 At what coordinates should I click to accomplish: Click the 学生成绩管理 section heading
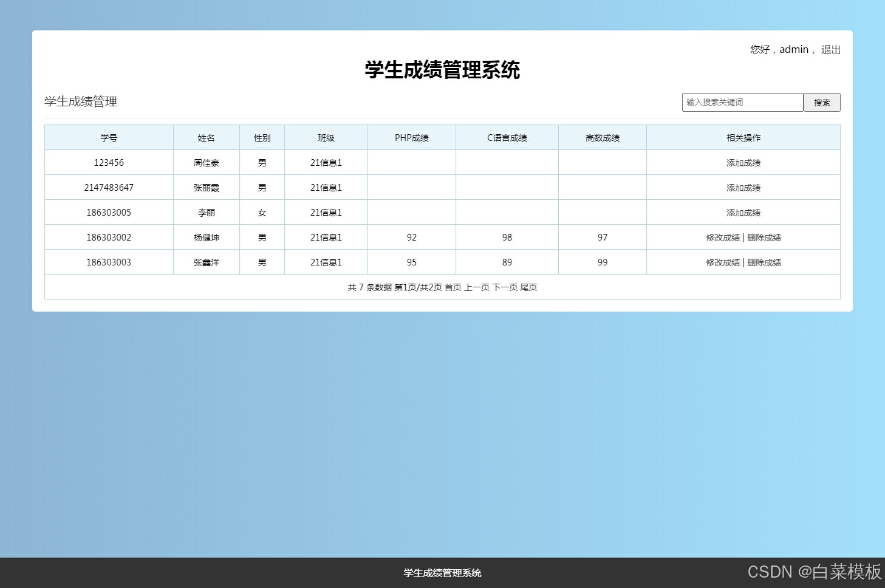[81, 101]
